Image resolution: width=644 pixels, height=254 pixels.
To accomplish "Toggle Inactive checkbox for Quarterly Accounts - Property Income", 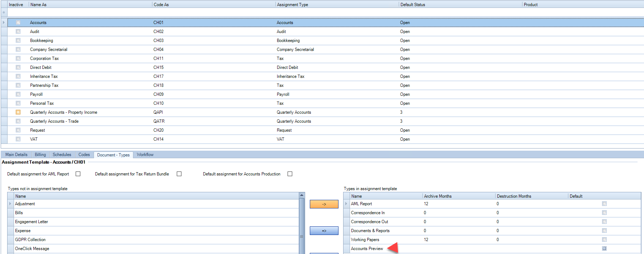I will [18, 112].
